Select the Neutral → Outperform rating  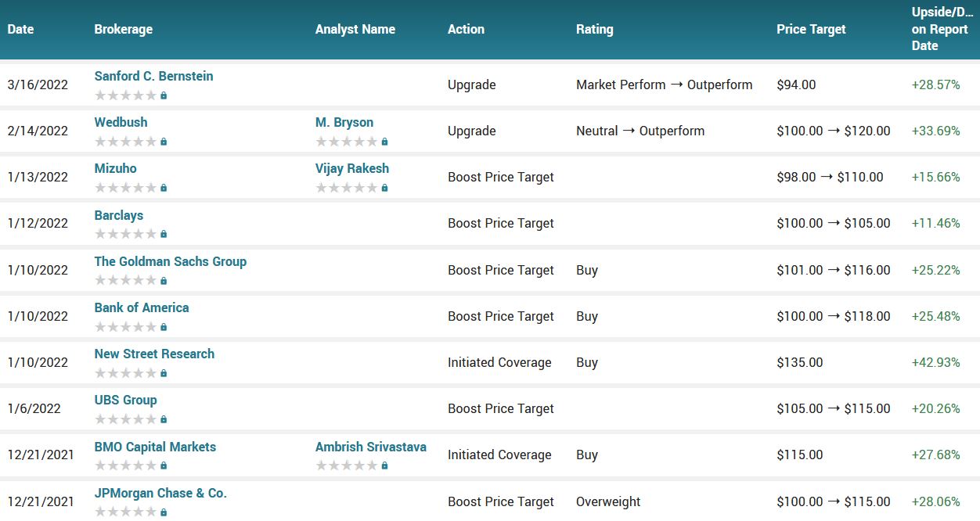click(x=640, y=131)
